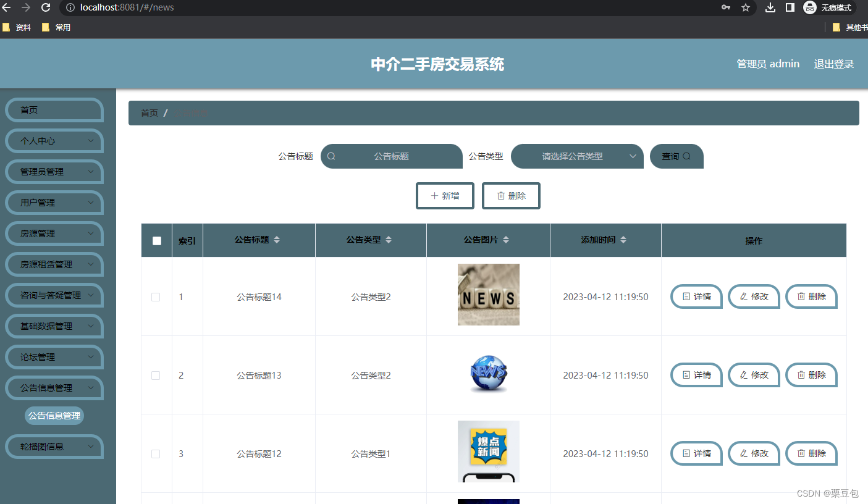Collapse the 公告信息管理 parent menu

pyautogui.click(x=54, y=388)
